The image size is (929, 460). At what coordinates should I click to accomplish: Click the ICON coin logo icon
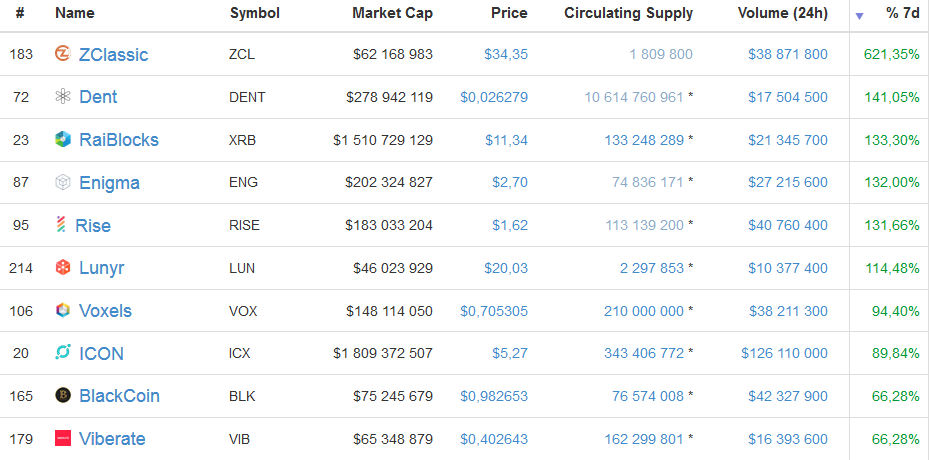pyautogui.click(x=62, y=353)
